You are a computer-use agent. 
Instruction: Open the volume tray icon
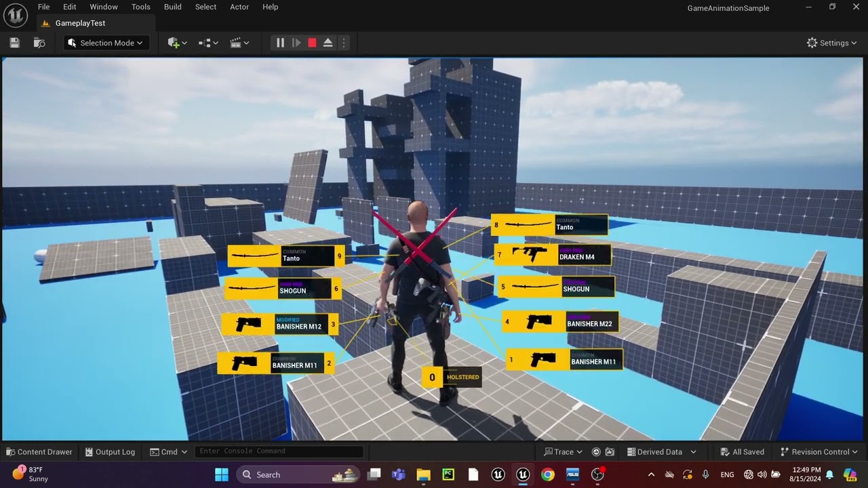coord(762,474)
